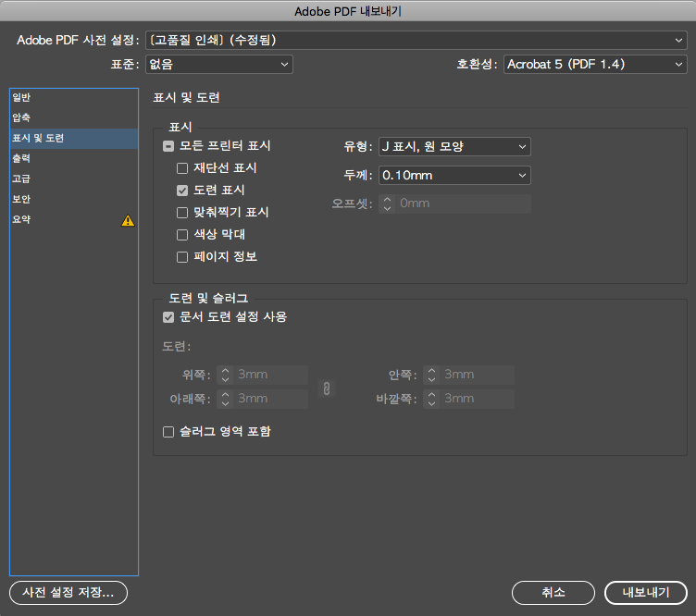Select 압축 in the left panel

(74, 118)
